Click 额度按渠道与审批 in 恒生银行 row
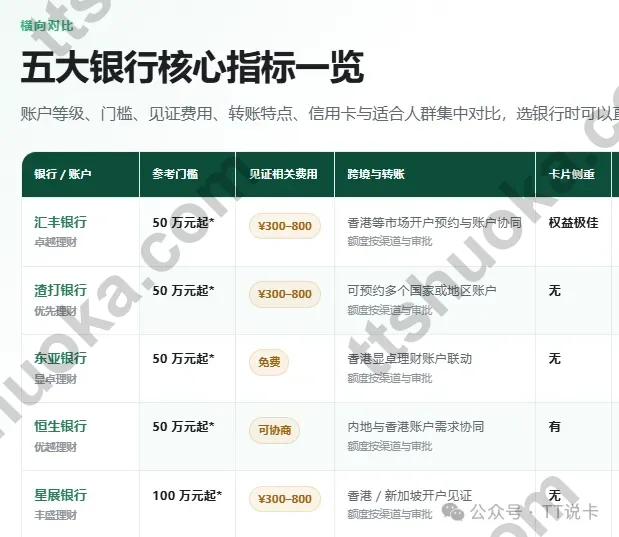619x537 pixels. pyautogui.click(x=390, y=446)
